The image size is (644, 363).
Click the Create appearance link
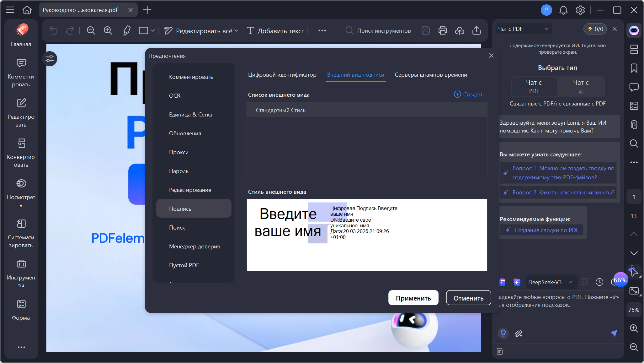pos(469,95)
